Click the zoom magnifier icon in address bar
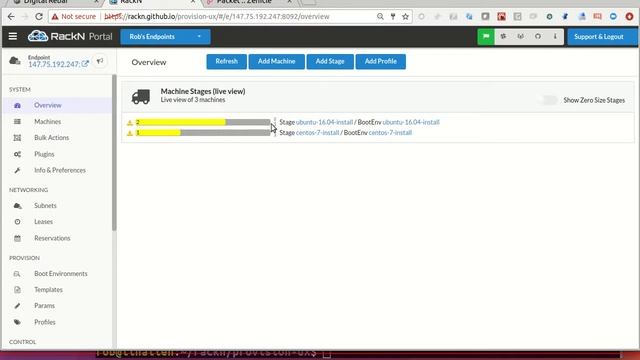This screenshot has height=360, width=640. tap(380, 17)
